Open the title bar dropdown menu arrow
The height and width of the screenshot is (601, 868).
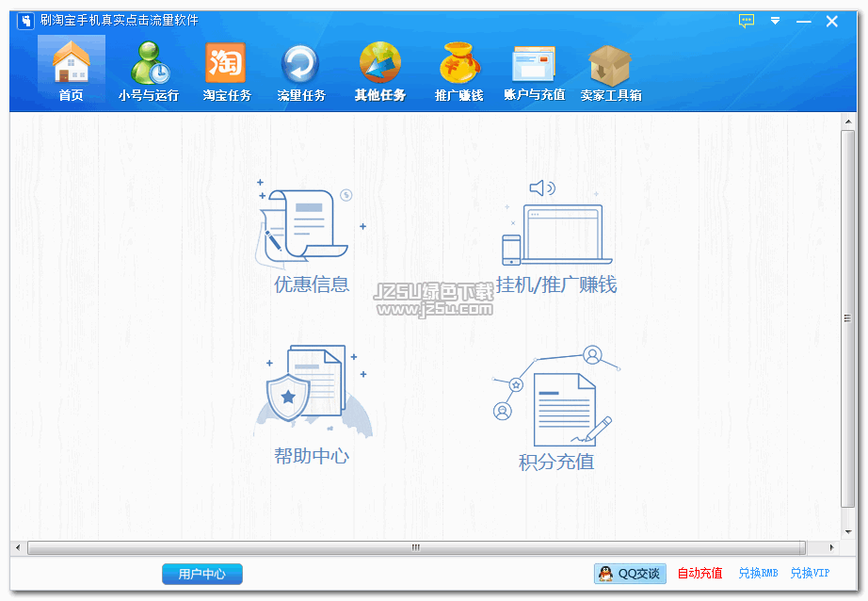tap(775, 21)
